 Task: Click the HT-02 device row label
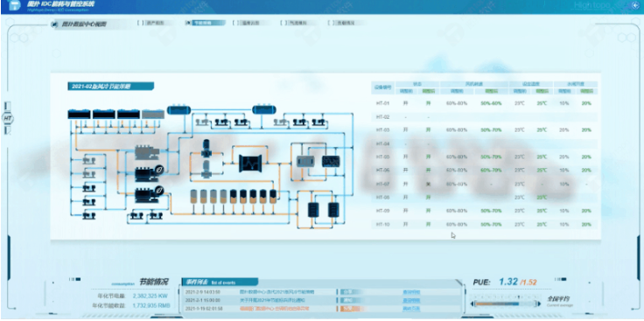[382, 117]
